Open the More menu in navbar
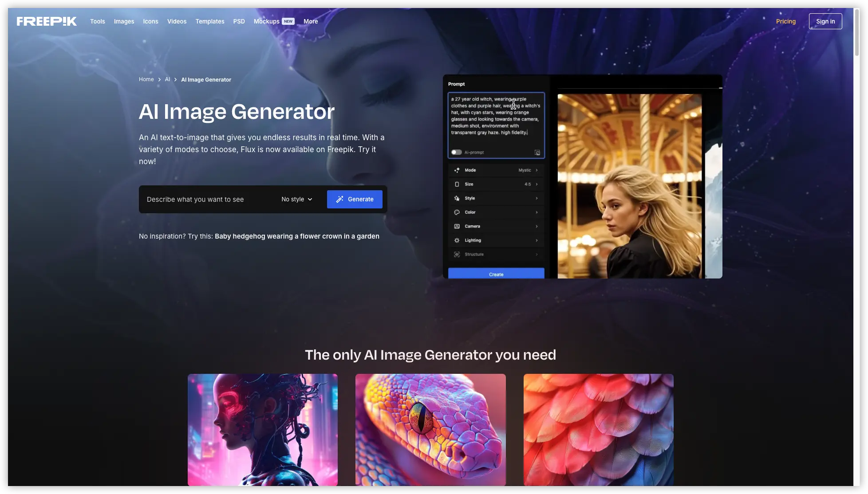This screenshot has width=868, height=494. pyautogui.click(x=311, y=21)
